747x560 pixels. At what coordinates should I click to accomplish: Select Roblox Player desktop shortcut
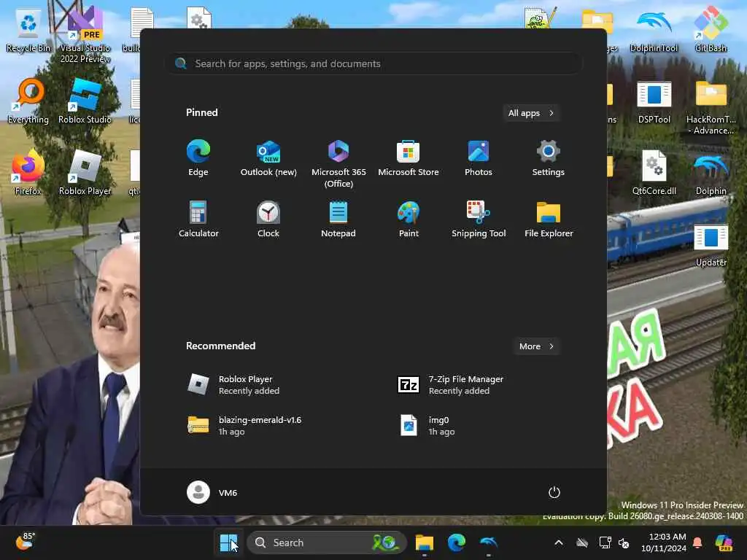pos(85,173)
